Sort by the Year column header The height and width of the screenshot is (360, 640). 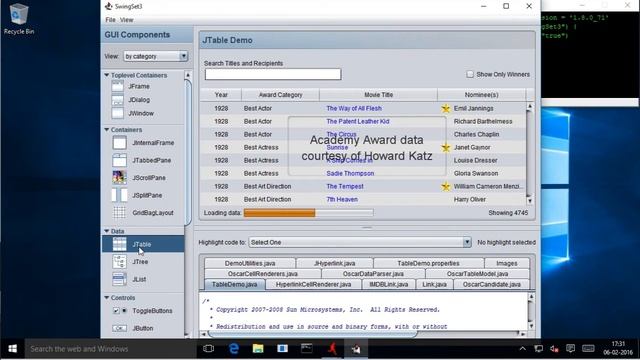coord(221,95)
